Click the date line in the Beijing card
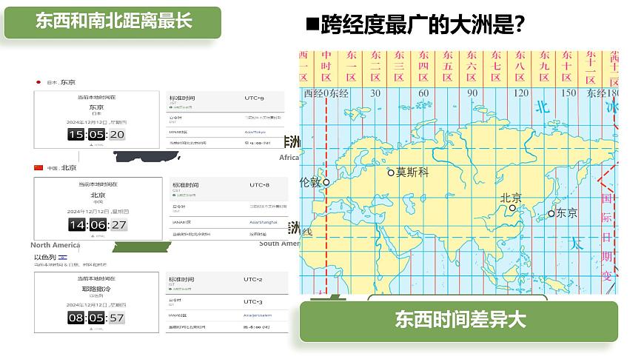The height and width of the screenshot is (362, 644). pyautogui.click(x=98, y=212)
